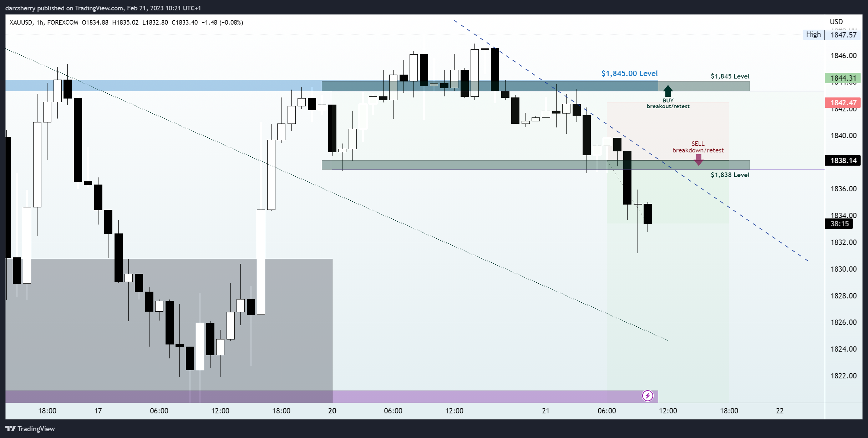Click the green 1844.31 price tag

(843, 78)
